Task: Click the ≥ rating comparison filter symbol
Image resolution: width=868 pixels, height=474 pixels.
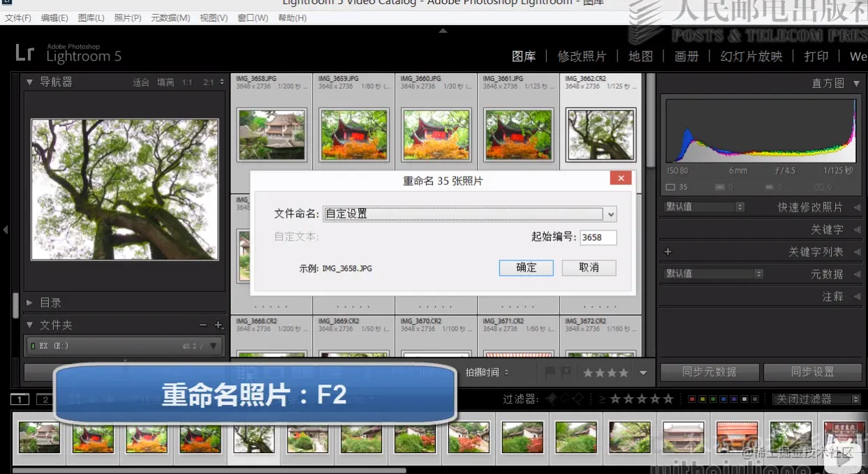Action: click(x=602, y=399)
